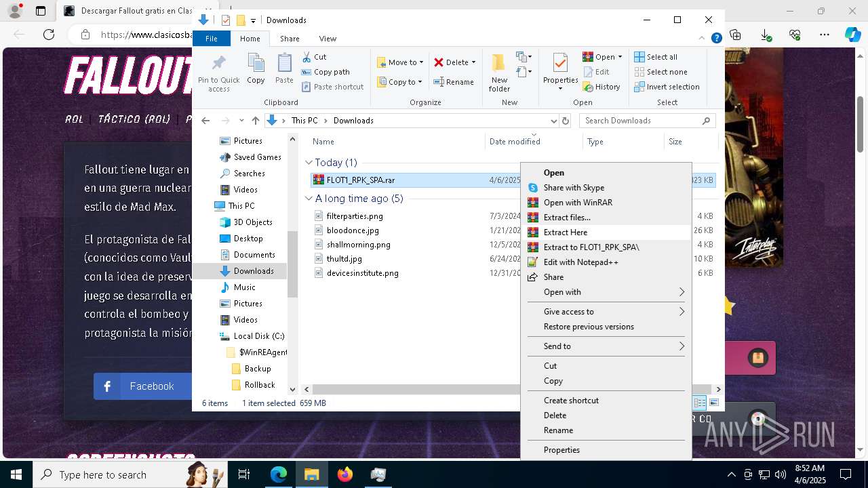868x488 pixels.
Task: Choose Open with WinRAR
Action: click(x=606, y=203)
